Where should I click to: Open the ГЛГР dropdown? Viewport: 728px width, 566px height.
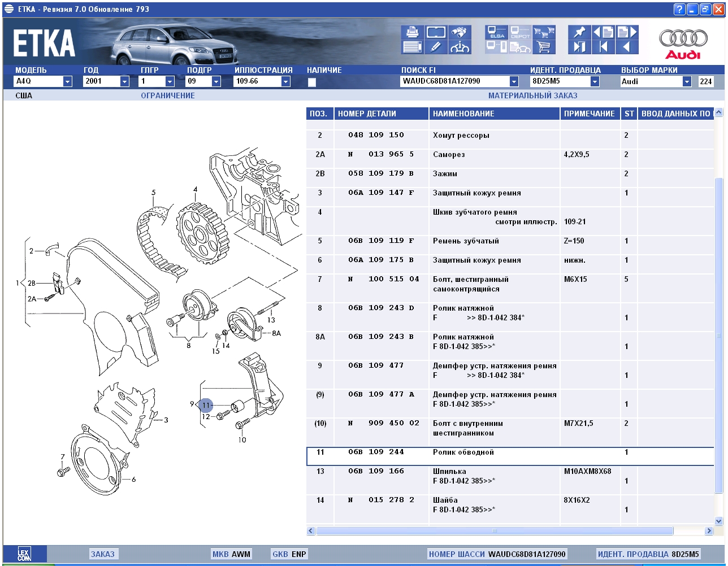pyautogui.click(x=170, y=81)
